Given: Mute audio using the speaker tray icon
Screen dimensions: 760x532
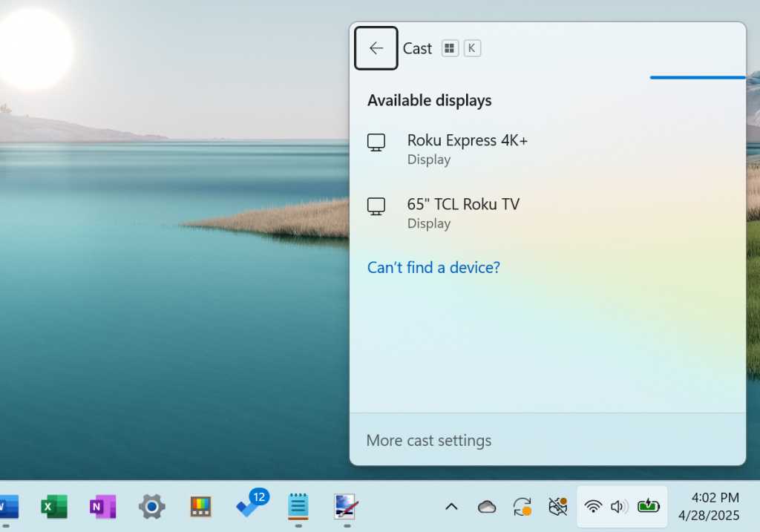Looking at the screenshot, I should [619, 507].
